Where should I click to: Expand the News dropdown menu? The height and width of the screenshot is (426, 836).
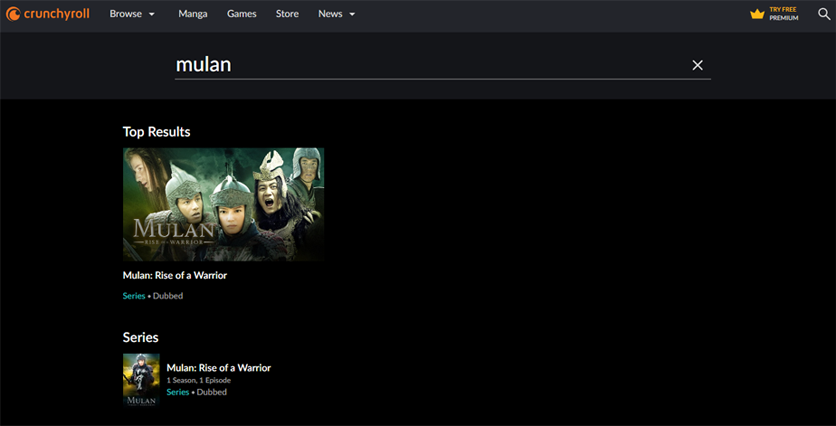336,14
